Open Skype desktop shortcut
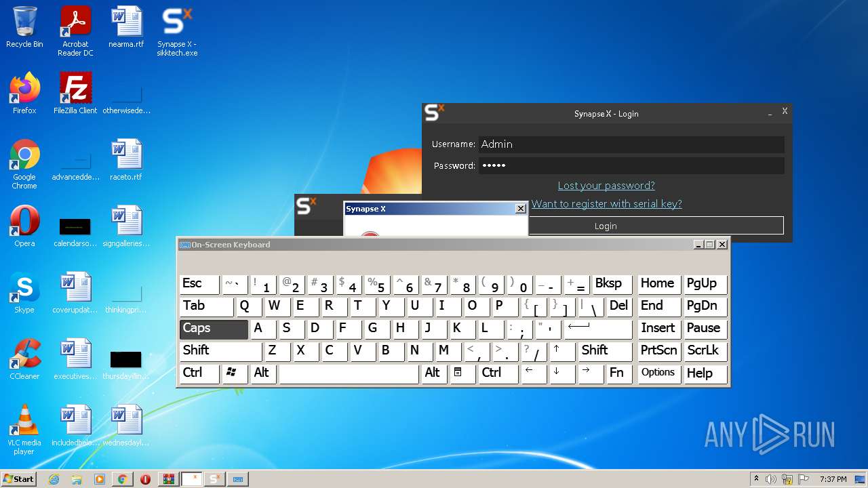Screen dimensions: 868x488 point(24,292)
